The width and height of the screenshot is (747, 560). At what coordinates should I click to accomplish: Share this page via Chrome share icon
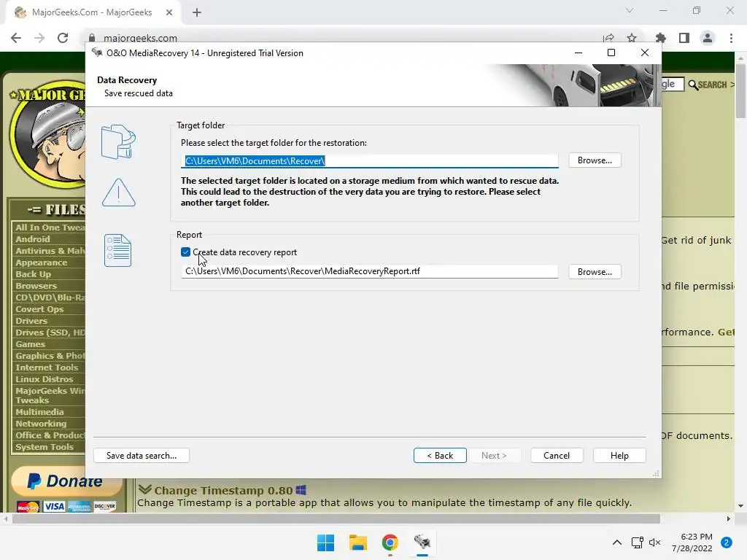608,38
